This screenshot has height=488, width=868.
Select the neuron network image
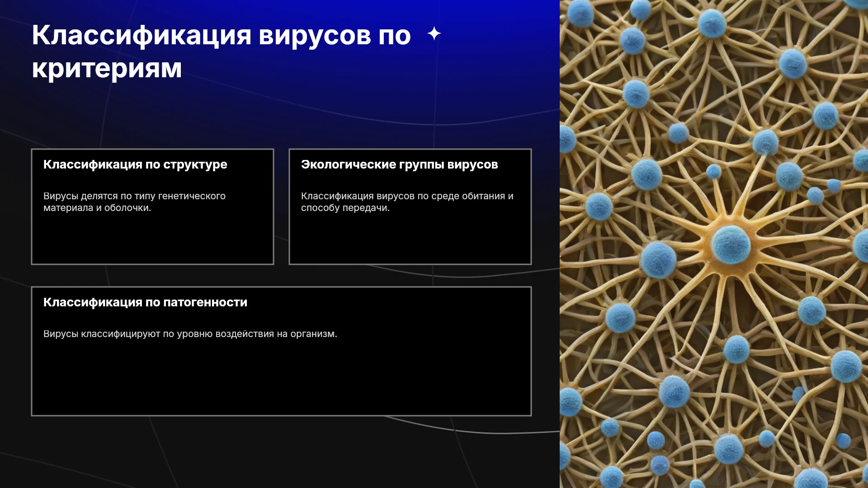point(714,244)
